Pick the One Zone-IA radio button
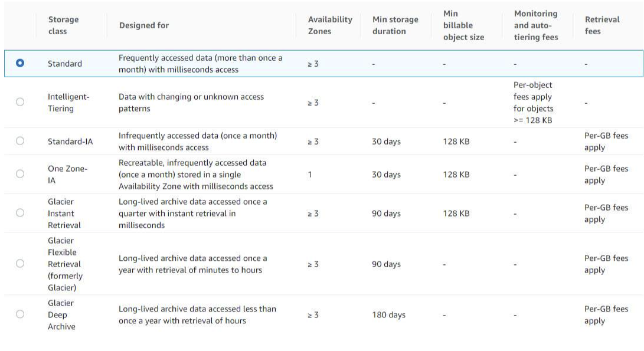644x351 pixels. point(20,174)
